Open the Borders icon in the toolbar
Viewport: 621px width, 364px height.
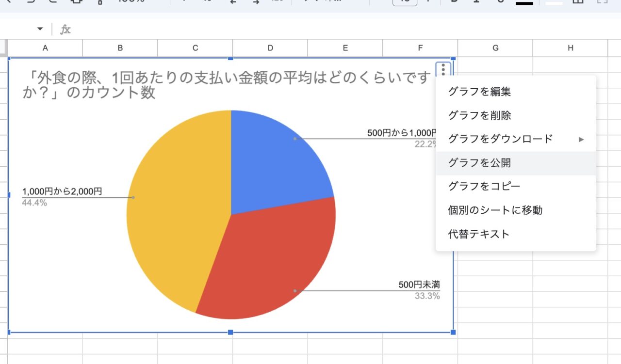pyautogui.click(x=577, y=2)
